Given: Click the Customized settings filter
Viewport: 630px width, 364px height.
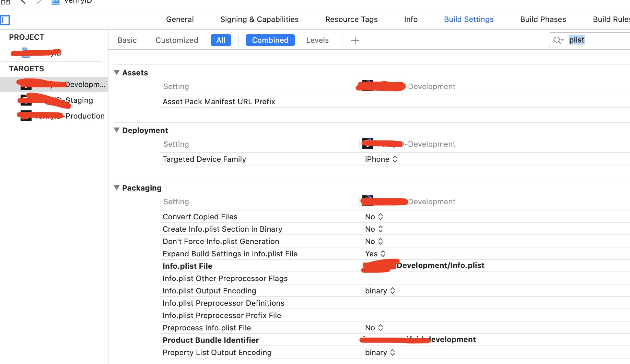Looking at the screenshot, I should (177, 40).
